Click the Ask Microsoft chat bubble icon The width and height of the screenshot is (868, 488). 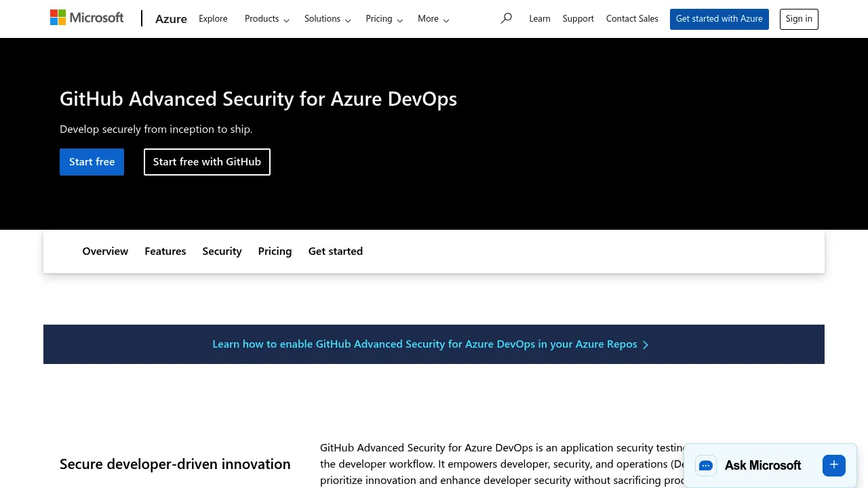pos(706,466)
